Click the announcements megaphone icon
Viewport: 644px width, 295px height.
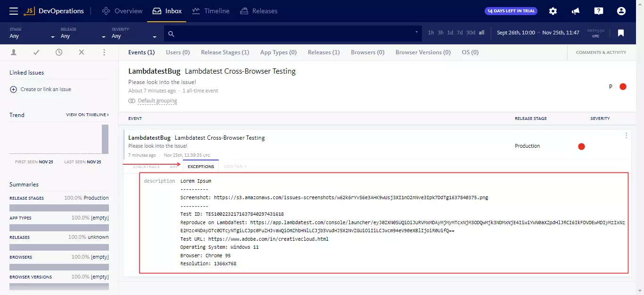point(576,11)
